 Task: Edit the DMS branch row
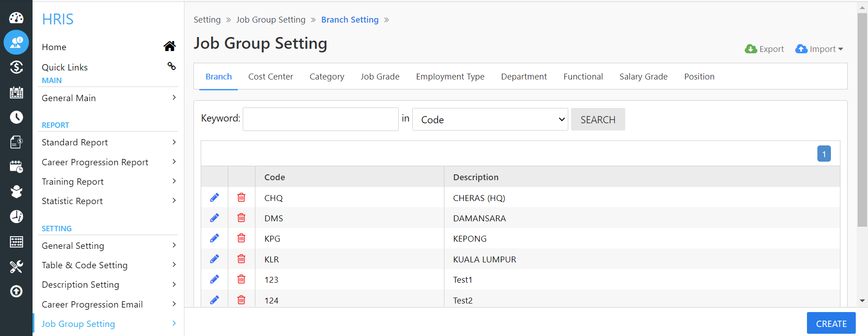point(214,218)
